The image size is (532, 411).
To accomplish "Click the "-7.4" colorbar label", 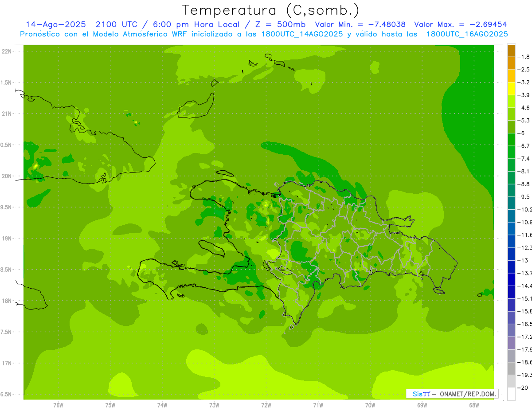I will [x=523, y=158].
